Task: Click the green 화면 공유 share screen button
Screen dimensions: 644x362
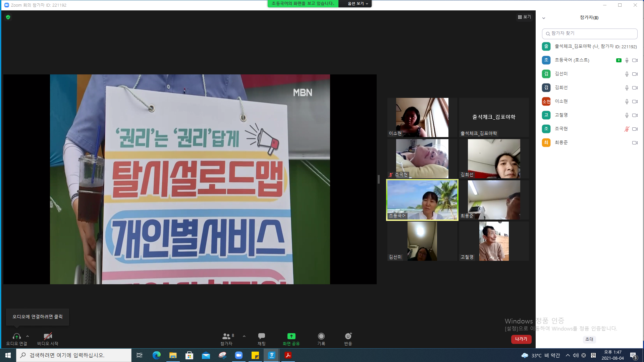Action: point(291,339)
